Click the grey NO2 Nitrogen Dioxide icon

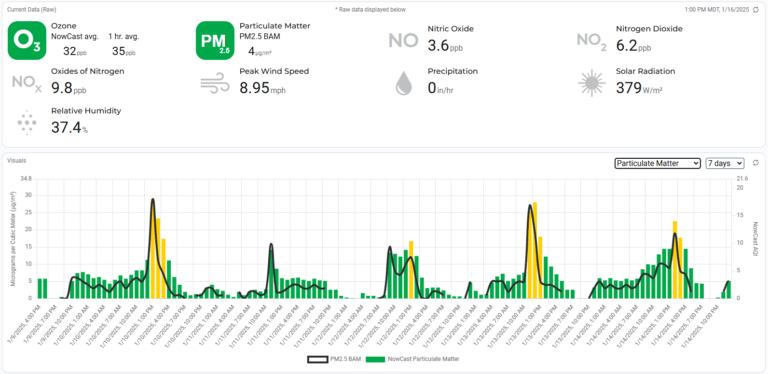point(591,42)
